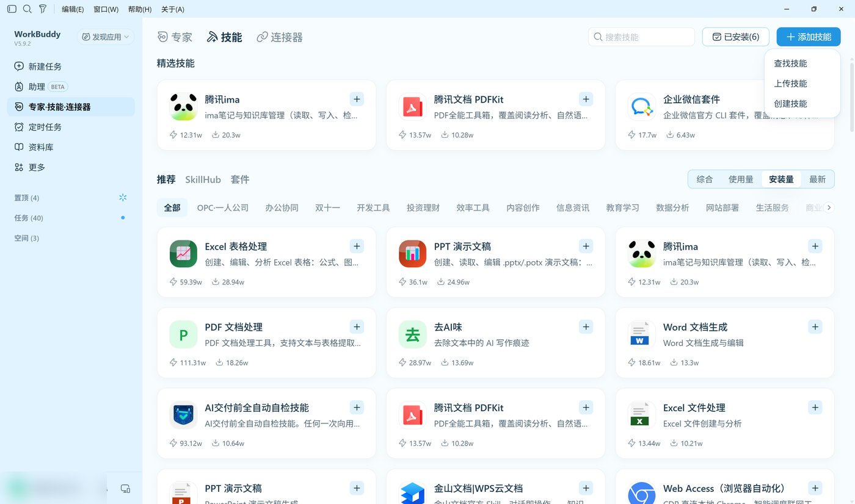855x504 pixels.
Task: Toggle the sidebar panel icon
Action: click(12, 9)
